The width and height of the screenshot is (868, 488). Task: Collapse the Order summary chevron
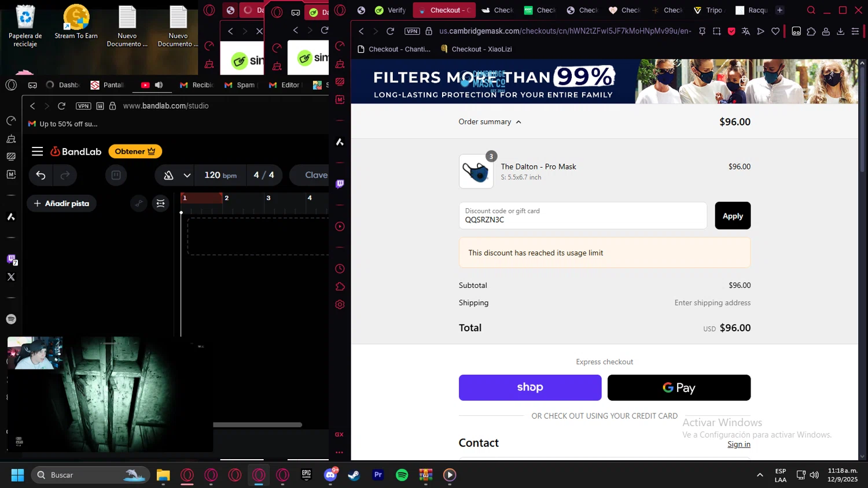[x=518, y=122]
